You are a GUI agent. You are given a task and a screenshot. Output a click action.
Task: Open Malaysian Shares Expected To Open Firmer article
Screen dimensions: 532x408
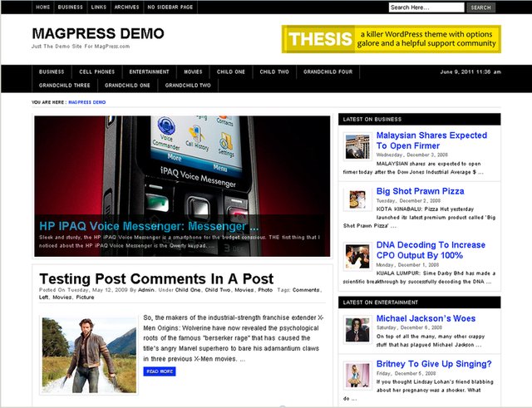[x=431, y=140]
